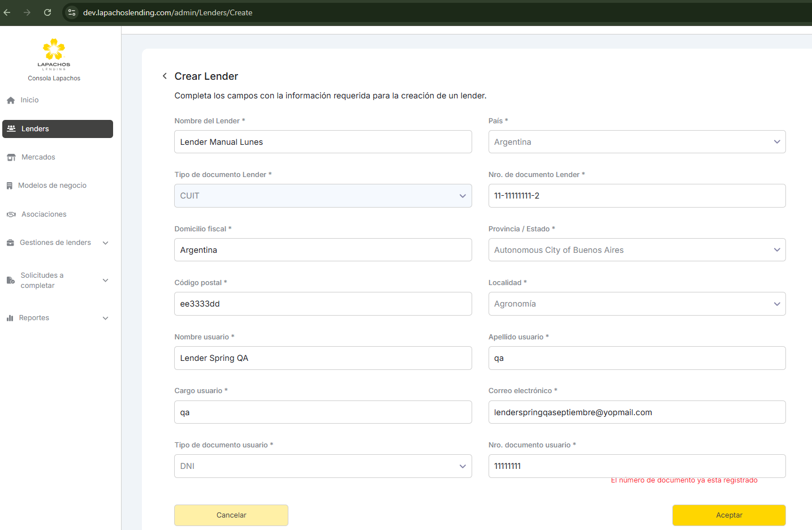Expand the Solicitudes a completar submenu

point(105,280)
